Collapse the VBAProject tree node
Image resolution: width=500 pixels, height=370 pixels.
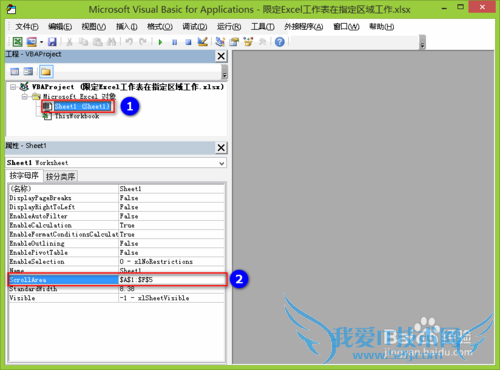[13, 87]
